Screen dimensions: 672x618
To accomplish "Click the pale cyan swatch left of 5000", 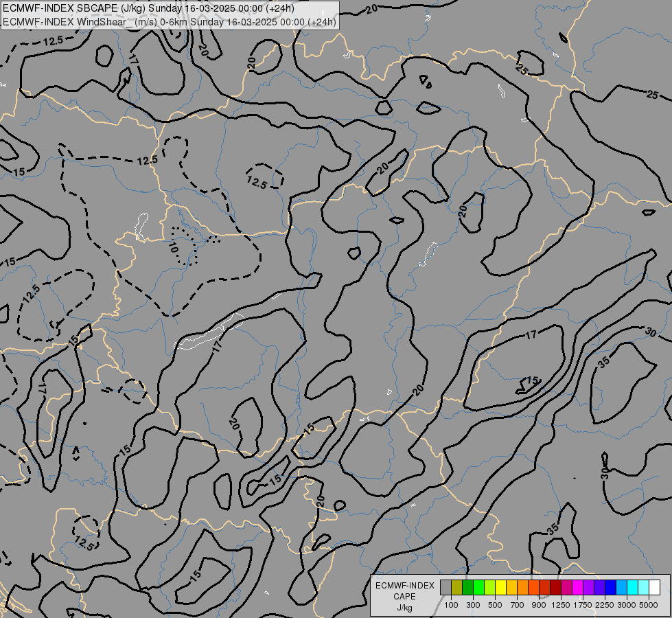I will 643,588.
